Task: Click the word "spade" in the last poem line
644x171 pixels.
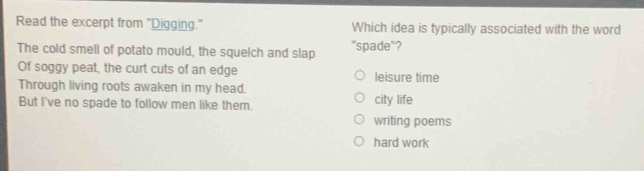Action: coord(99,103)
